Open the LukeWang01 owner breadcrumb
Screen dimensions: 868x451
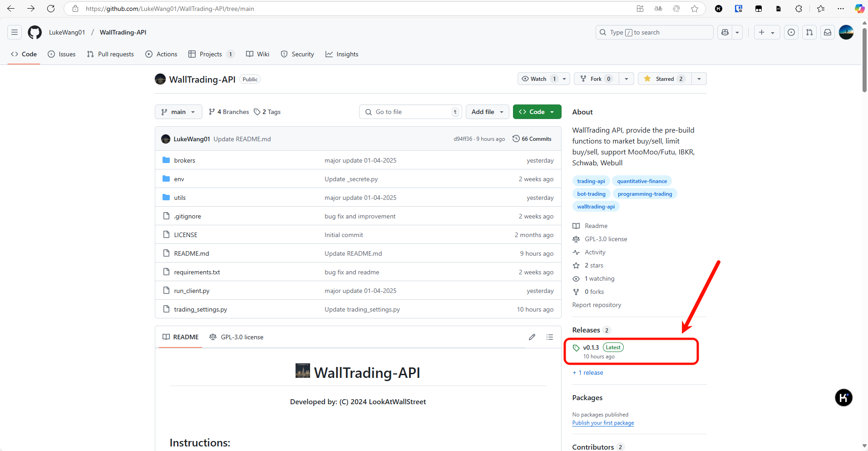tap(67, 32)
